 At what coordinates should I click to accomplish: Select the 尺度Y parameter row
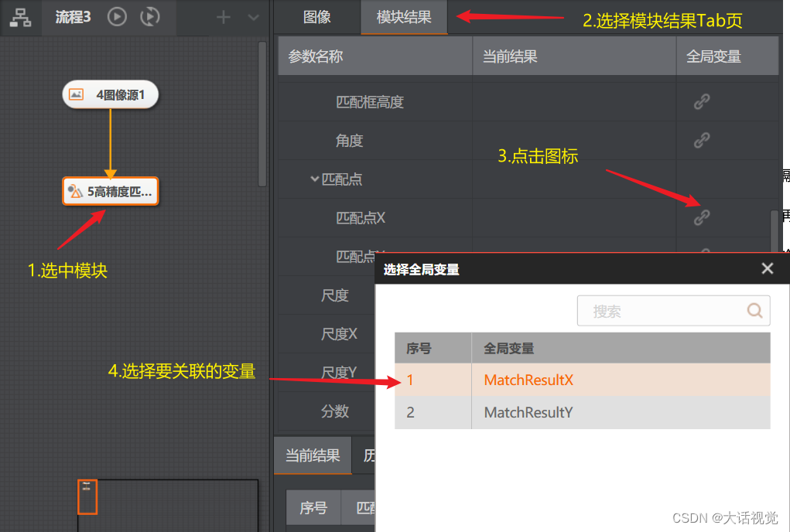click(x=327, y=373)
